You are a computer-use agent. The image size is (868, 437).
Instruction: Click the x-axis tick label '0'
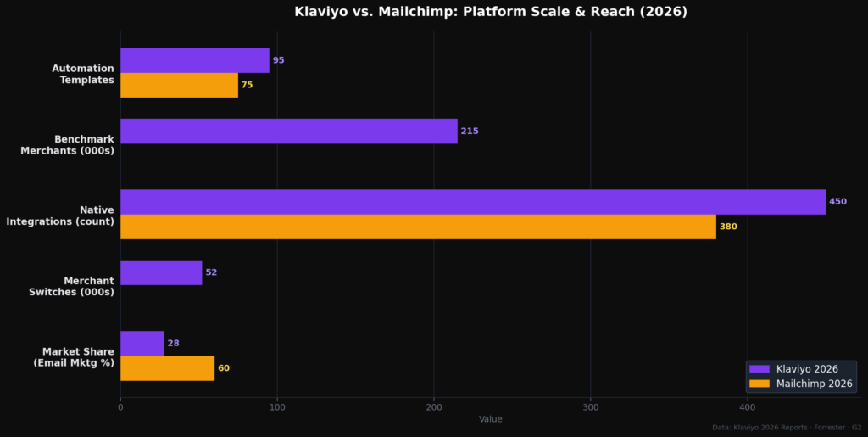pos(120,407)
